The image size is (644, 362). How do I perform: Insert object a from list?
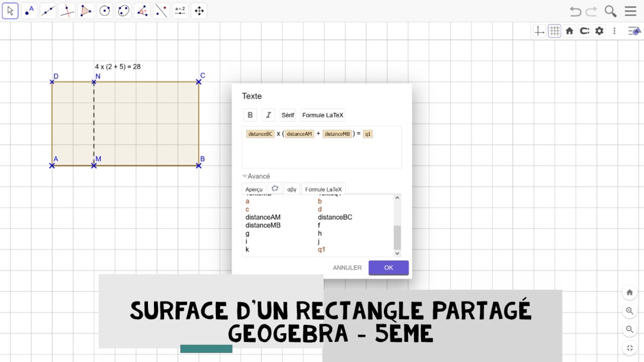pyautogui.click(x=248, y=201)
